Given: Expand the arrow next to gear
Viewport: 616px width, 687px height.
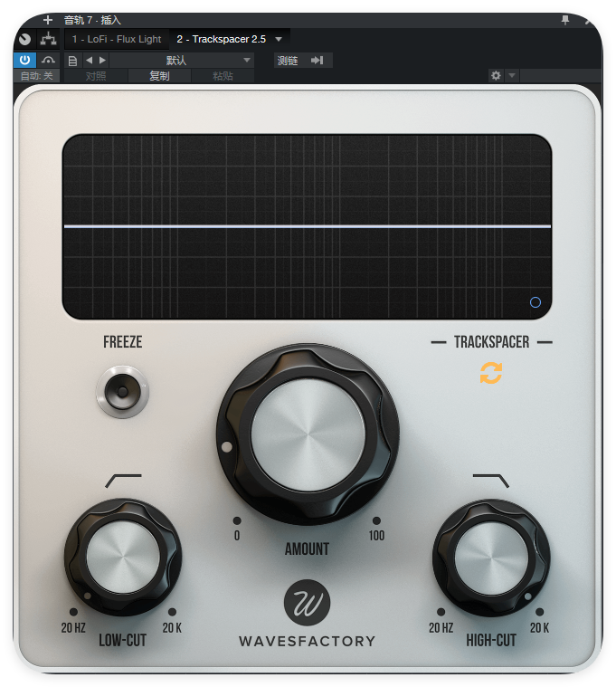Looking at the screenshot, I should pyautogui.click(x=512, y=75).
